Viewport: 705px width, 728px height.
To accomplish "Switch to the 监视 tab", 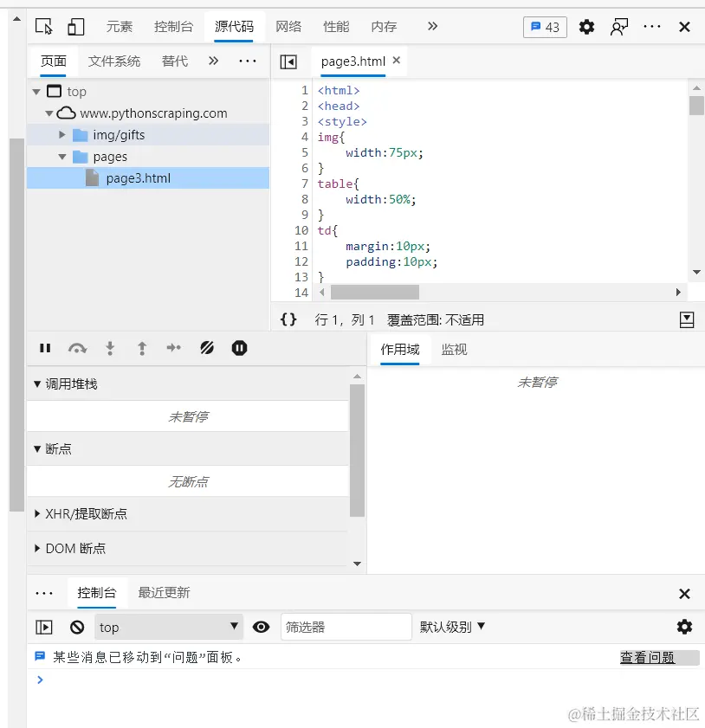I will 454,349.
